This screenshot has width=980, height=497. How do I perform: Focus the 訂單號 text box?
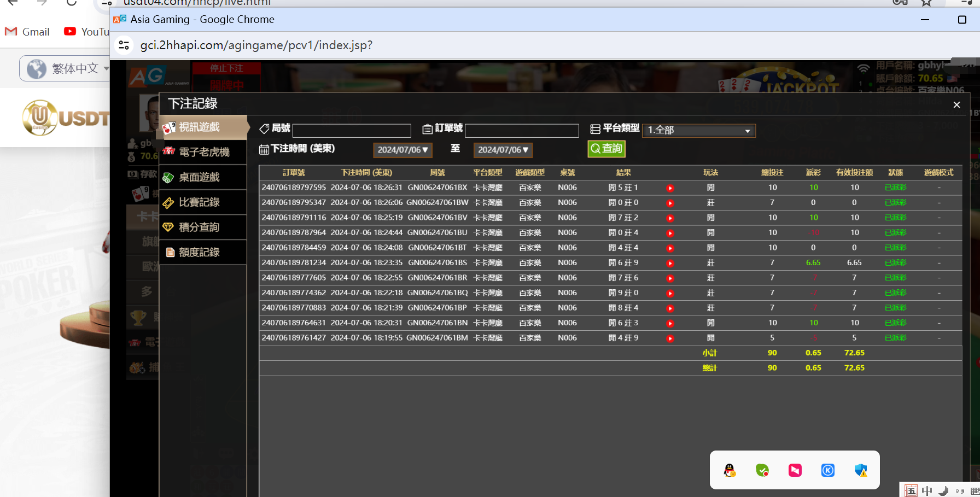click(x=522, y=131)
